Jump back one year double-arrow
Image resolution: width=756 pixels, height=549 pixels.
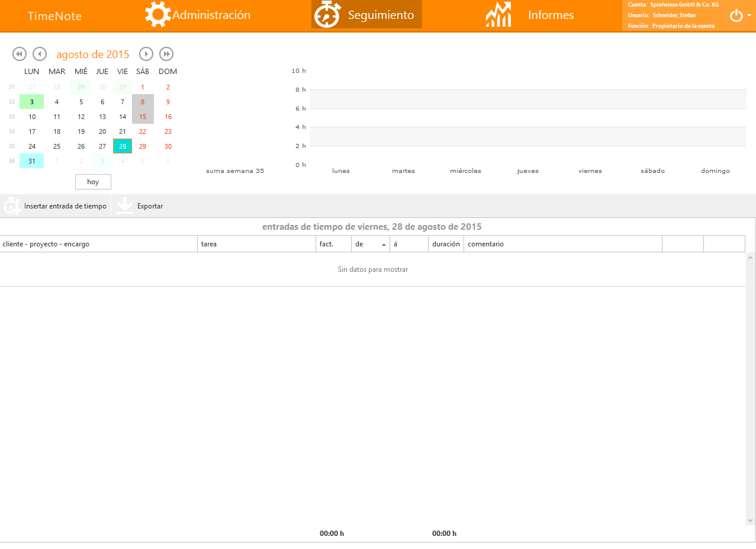[20, 54]
